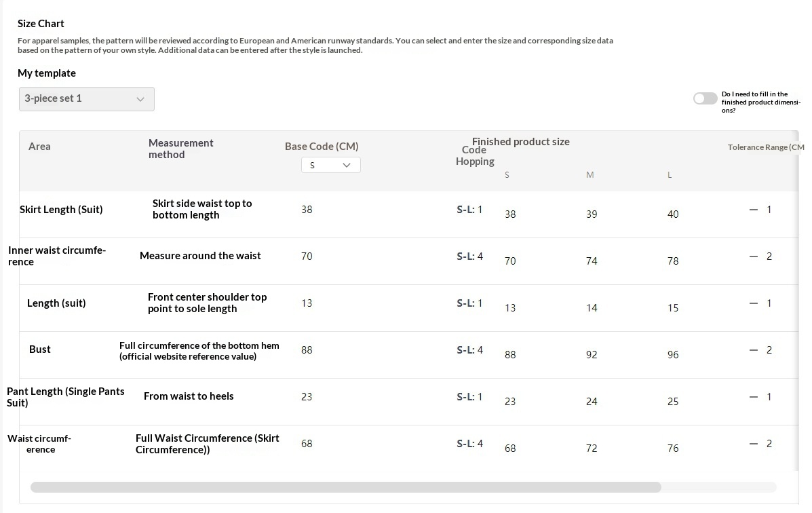
Task: Click the horizontal scrollbar below the table
Action: 345,487
